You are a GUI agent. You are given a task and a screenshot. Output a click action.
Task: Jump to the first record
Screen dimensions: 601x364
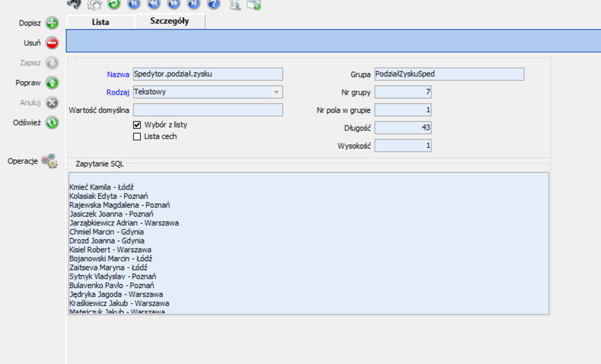(x=134, y=4)
